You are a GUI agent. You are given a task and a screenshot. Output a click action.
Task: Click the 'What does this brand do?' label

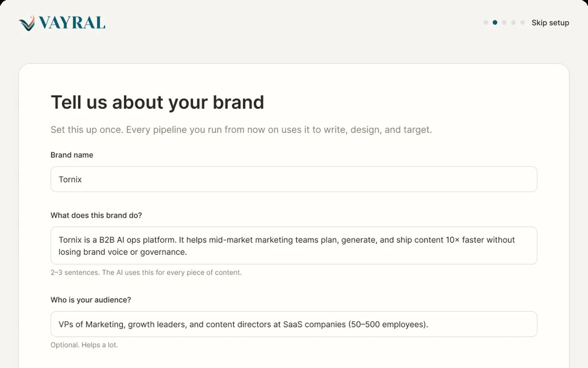[96, 215]
